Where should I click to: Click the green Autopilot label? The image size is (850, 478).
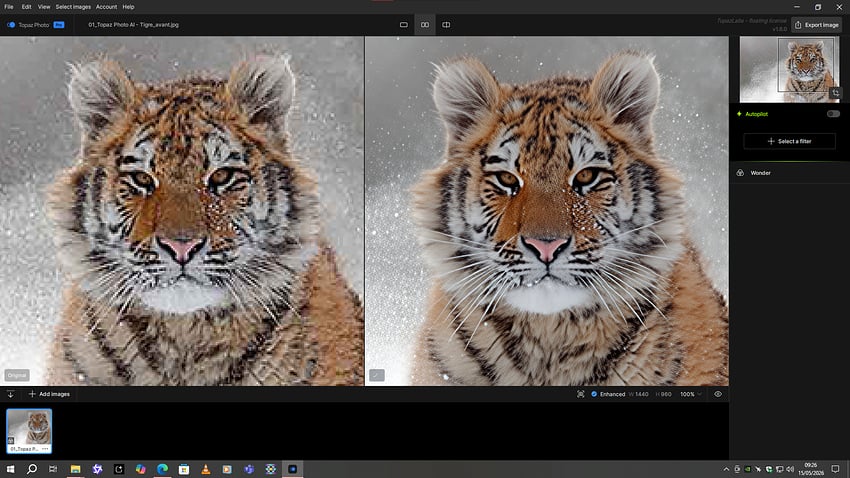(756, 114)
